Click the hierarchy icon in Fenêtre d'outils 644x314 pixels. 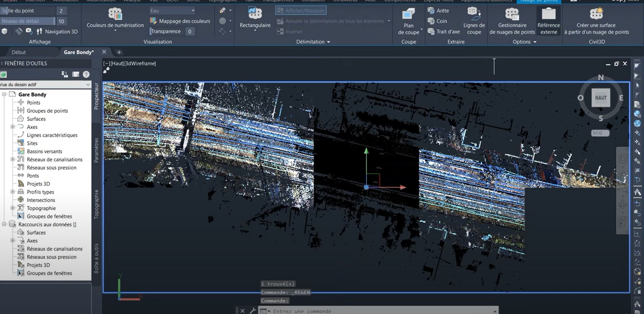(x=65, y=74)
